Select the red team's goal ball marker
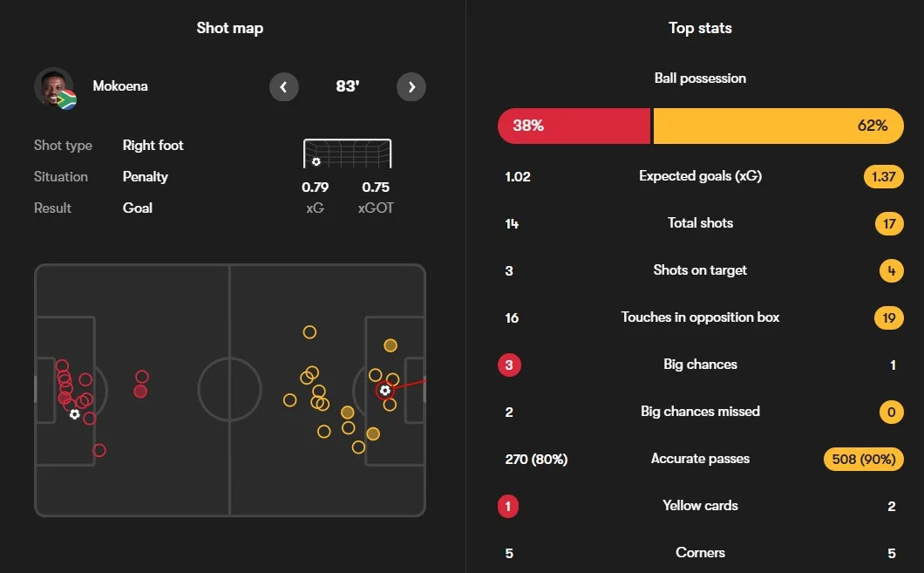Viewport: 924px width, 573px height. click(74, 414)
